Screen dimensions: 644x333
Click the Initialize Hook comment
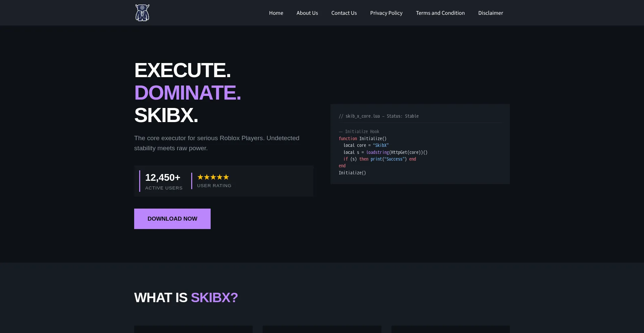(359, 131)
